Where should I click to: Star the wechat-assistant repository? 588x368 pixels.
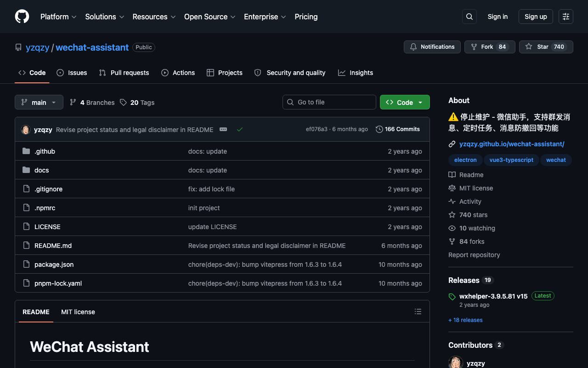tap(546, 47)
